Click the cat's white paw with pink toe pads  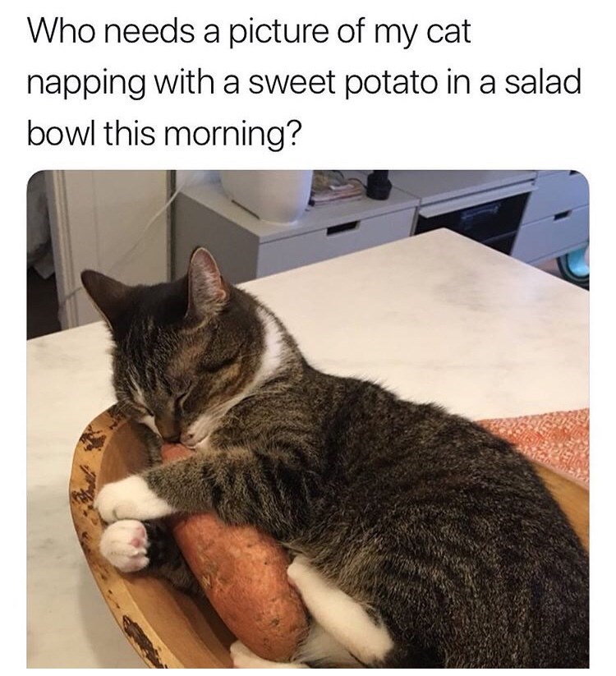(124, 546)
